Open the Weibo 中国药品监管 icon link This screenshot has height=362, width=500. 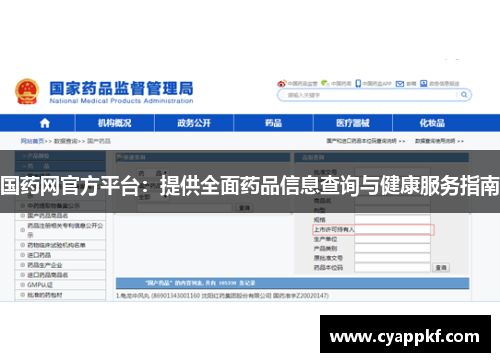[281, 83]
